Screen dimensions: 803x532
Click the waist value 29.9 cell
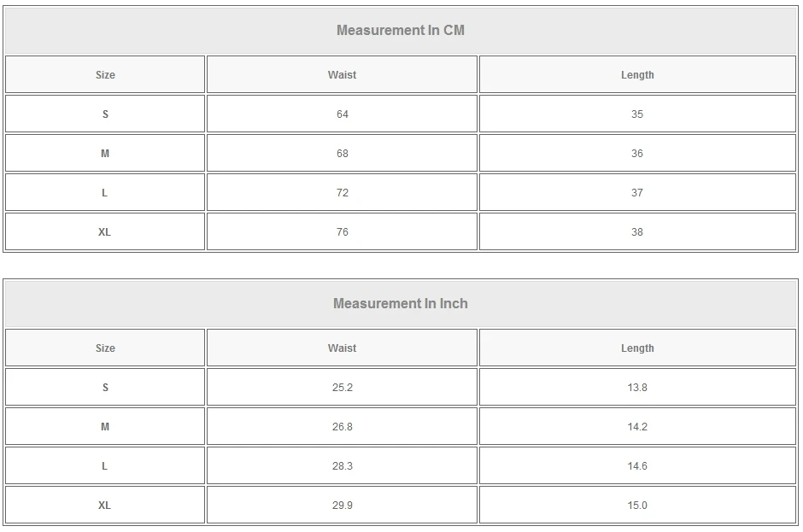pos(342,506)
